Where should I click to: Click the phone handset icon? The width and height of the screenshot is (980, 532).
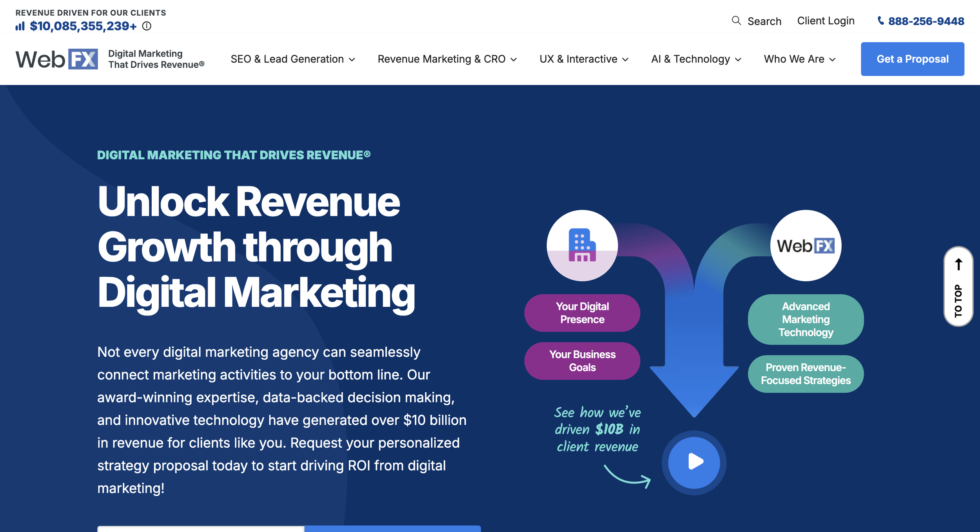(880, 21)
